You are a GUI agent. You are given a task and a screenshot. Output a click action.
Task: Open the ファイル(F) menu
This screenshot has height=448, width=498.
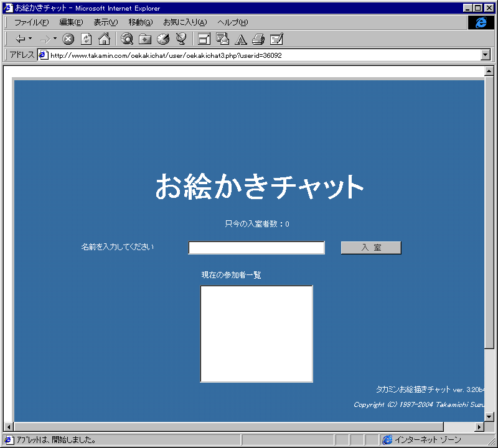pyautogui.click(x=31, y=22)
